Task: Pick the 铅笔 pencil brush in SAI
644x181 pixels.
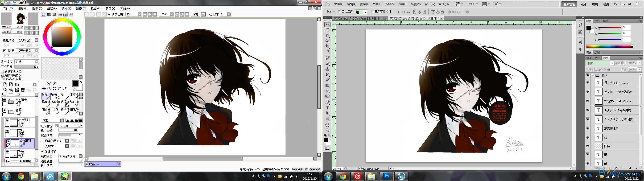Action: pos(46,96)
